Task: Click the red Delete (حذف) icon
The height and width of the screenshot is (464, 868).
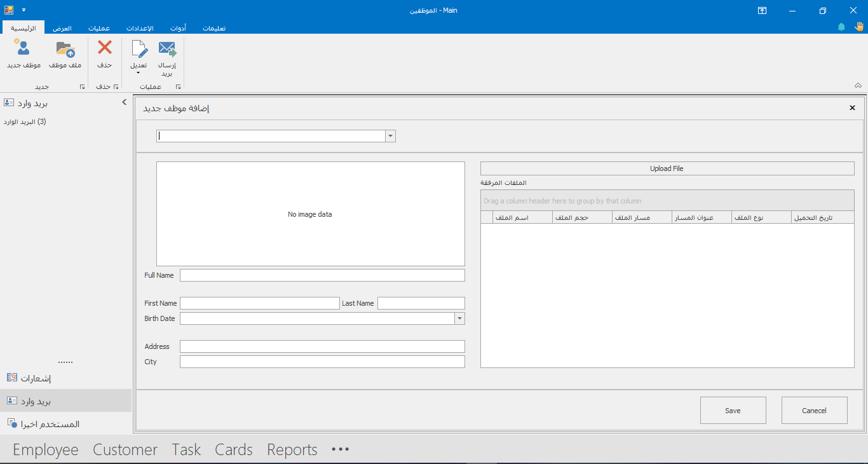Action: 104,48
